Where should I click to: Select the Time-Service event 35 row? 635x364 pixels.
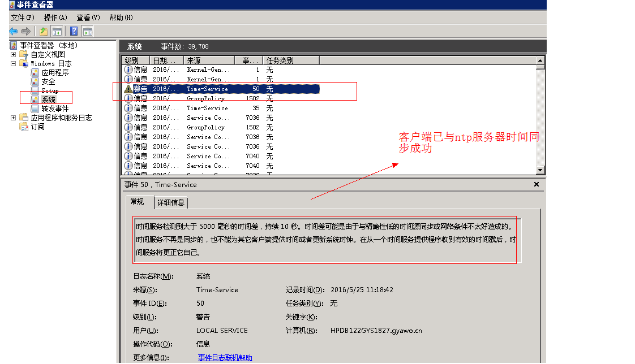click(221, 108)
